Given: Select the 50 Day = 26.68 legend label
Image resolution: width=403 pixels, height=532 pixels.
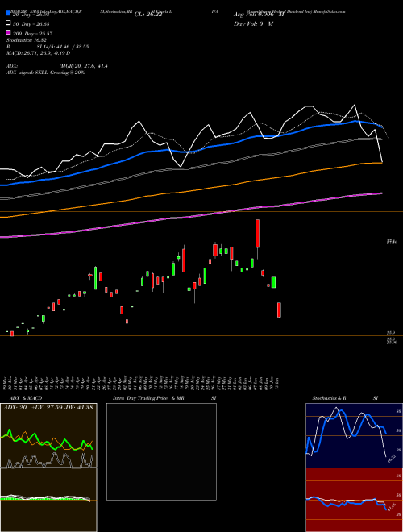Looking at the screenshot, I should point(31,23).
